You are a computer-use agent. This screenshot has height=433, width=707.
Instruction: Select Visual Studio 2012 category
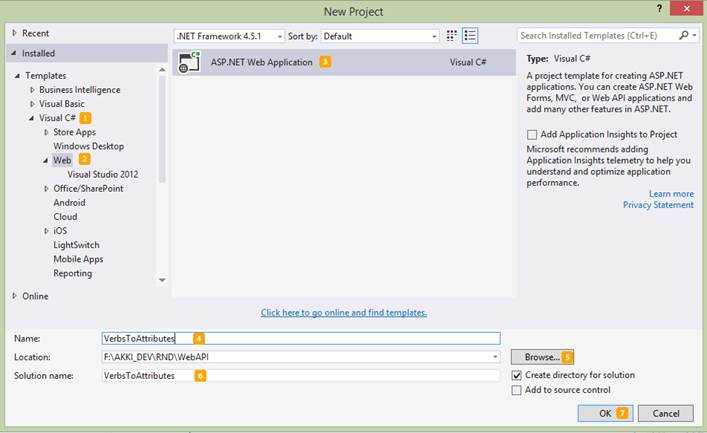[x=103, y=174]
